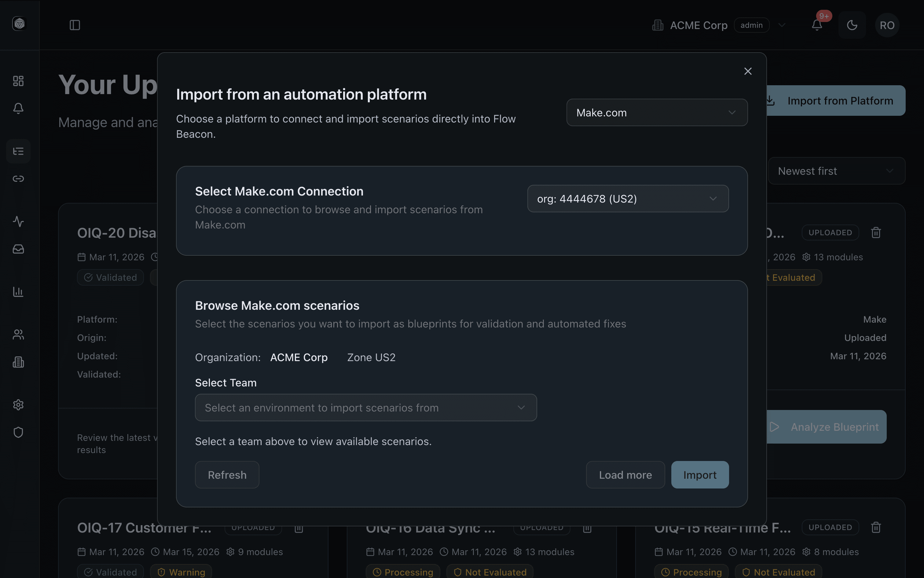
Task: Change sorting via the Newest first selector
Action: pos(836,171)
